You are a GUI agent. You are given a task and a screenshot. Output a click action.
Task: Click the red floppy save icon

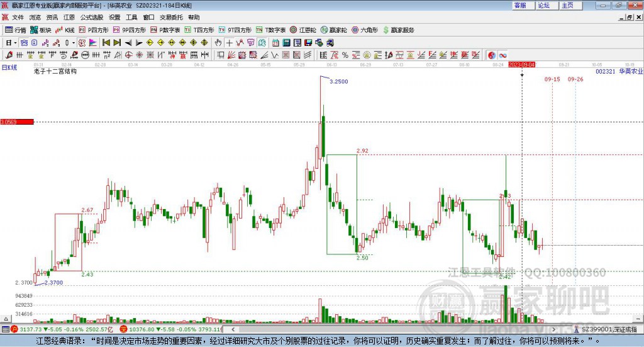(x=308, y=42)
